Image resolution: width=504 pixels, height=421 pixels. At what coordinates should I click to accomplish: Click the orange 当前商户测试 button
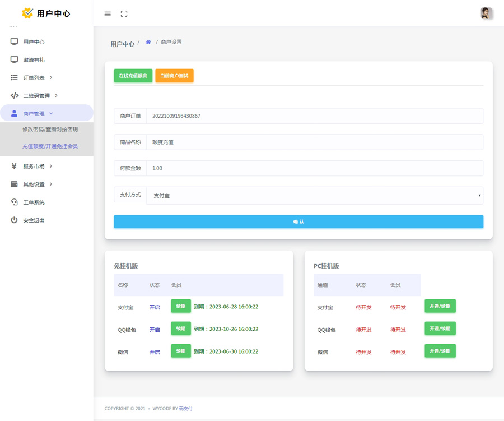(x=174, y=76)
